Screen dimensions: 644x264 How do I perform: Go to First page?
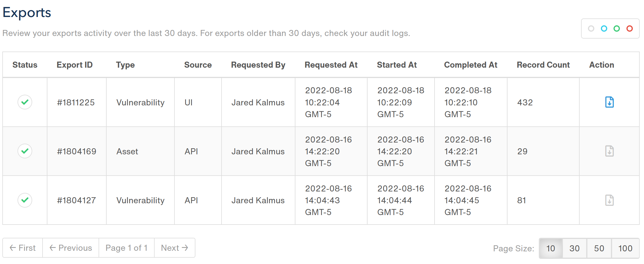[23, 248]
